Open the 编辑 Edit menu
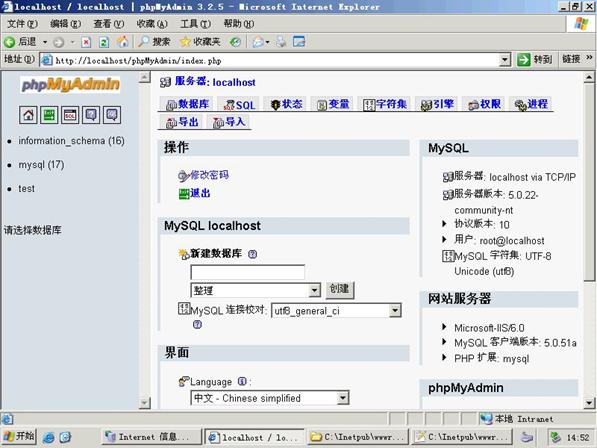The height and width of the screenshot is (448, 597). pyautogui.click(x=65, y=24)
